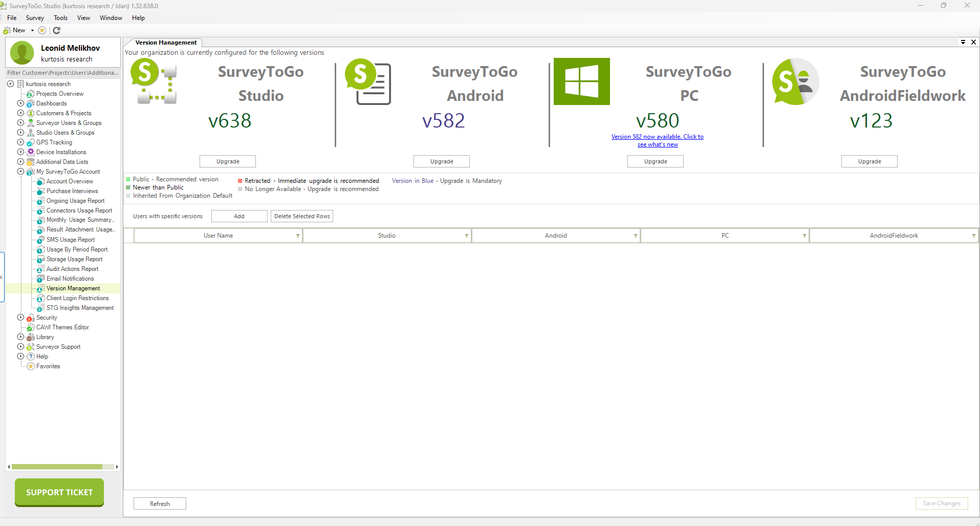Click the SurveyToGo Studio logo icon
Image resolution: width=980 pixels, height=526 pixels.
(x=154, y=81)
